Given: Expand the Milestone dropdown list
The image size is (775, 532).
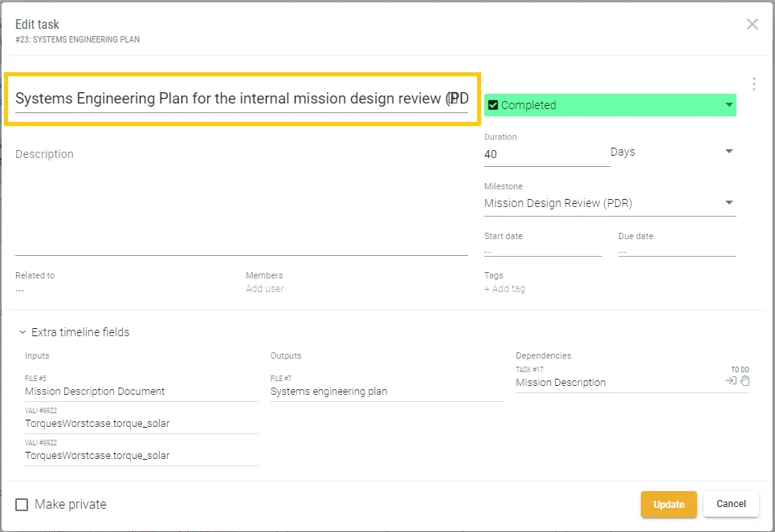Looking at the screenshot, I should point(728,203).
